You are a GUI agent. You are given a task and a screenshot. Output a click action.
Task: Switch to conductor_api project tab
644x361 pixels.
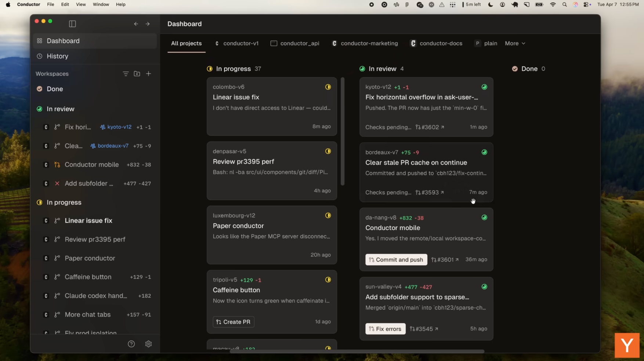[x=295, y=43]
